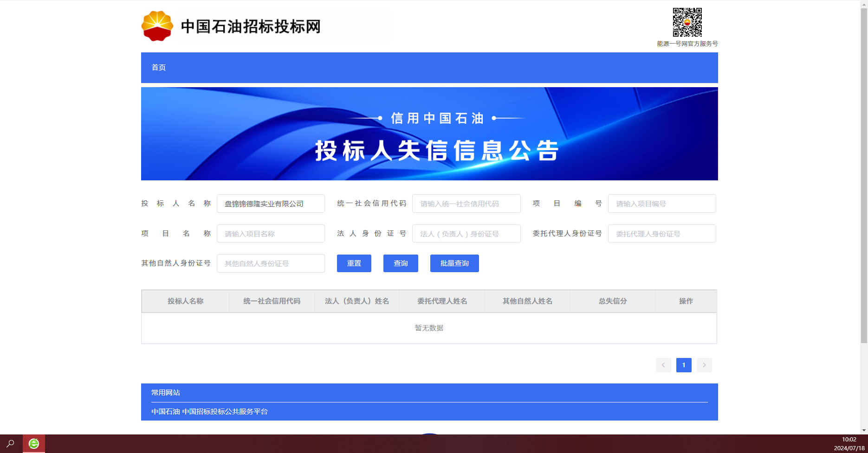The image size is (868, 453).
Task: Go to previous page arrow
Action: (x=663, y=365)
